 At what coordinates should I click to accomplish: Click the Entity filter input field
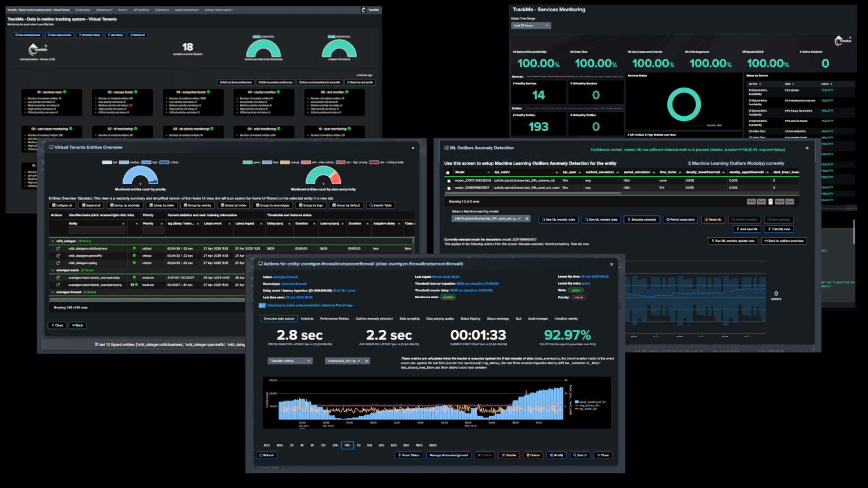coord(97,230)
